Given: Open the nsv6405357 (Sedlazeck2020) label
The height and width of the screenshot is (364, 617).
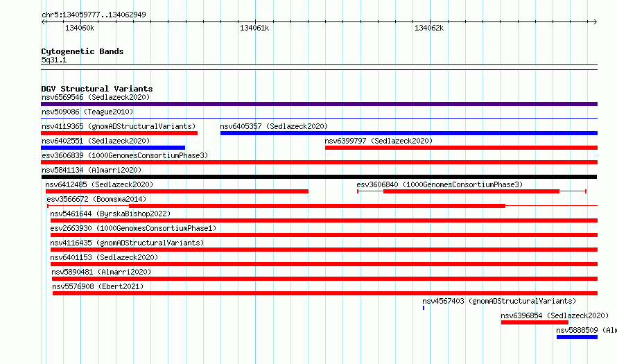Looking at the screenshot, I should pos(274,126).
